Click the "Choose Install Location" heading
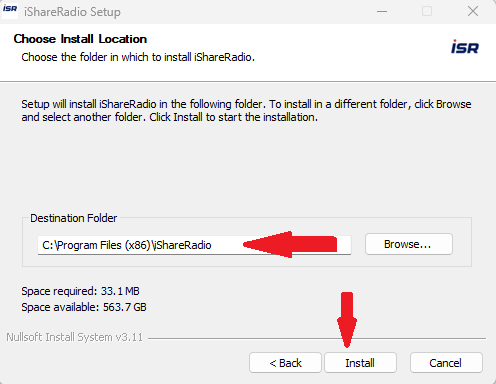 click(x=80, y=39)
